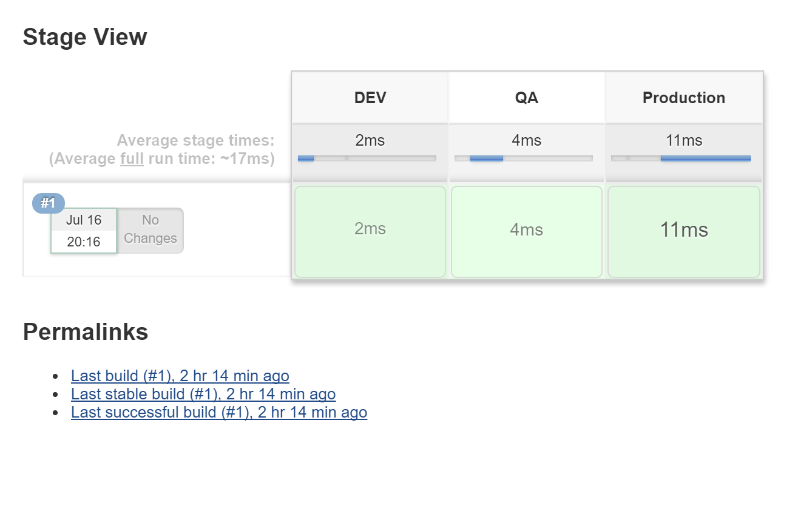Click the #1 build number badge
Image resolution: width=812 pixels, height=525 pixels.
(x=48, y=203)
